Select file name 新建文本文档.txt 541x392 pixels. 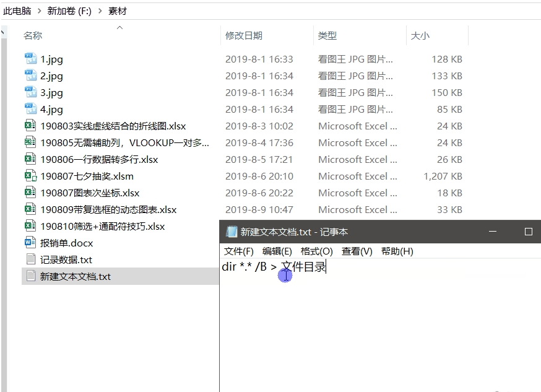pos(76,276)
